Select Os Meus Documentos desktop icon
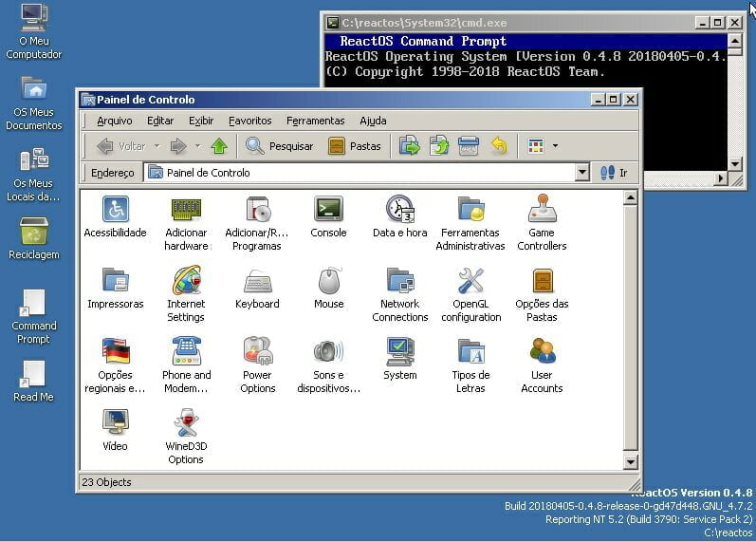The height and width of the screenshot is (542, 756). (x=34, y=103)
